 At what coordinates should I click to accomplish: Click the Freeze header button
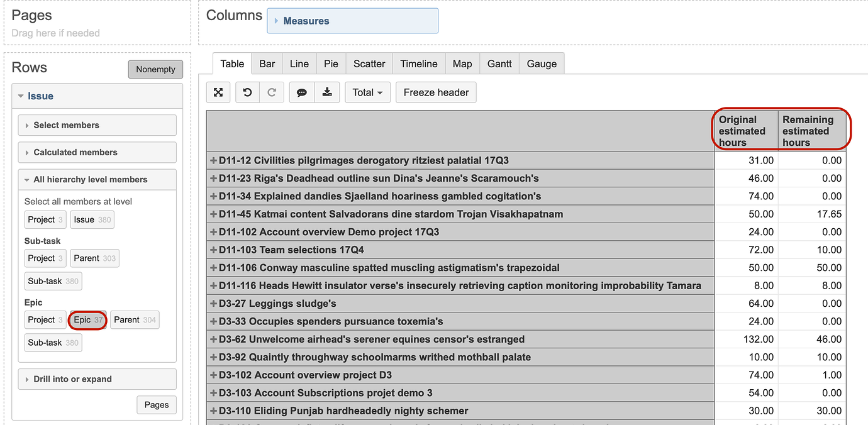coord(435,92)
